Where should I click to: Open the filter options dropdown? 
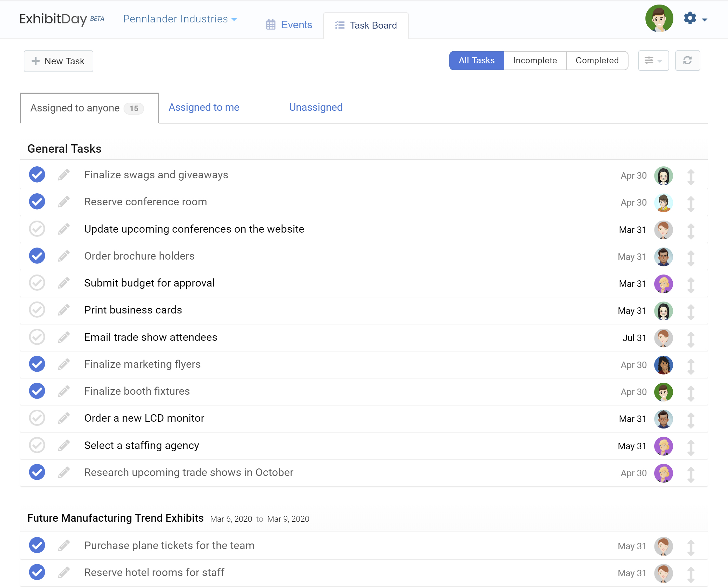pos(653,61)
